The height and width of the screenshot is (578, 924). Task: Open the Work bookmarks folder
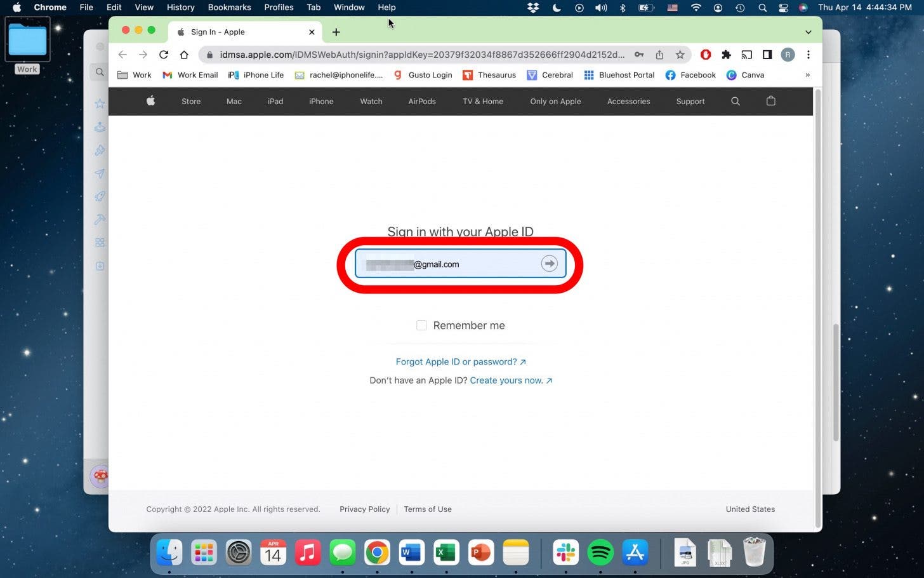tap(135, 75)
